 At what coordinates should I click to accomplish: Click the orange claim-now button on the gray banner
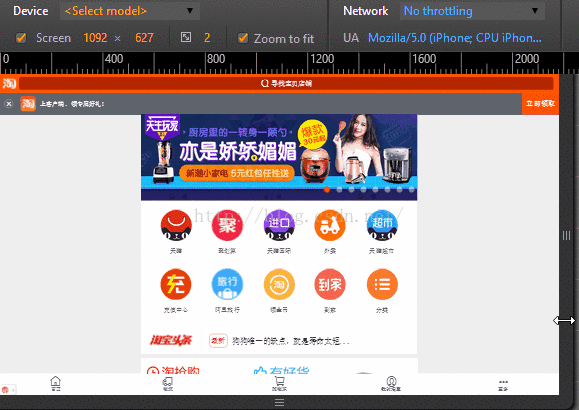click(540, 103)
